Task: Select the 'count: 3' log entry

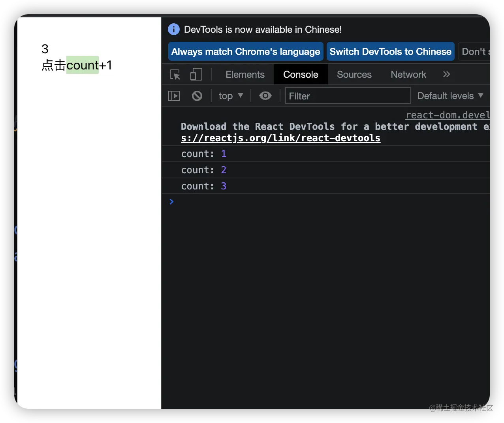Action: [325, 186]
